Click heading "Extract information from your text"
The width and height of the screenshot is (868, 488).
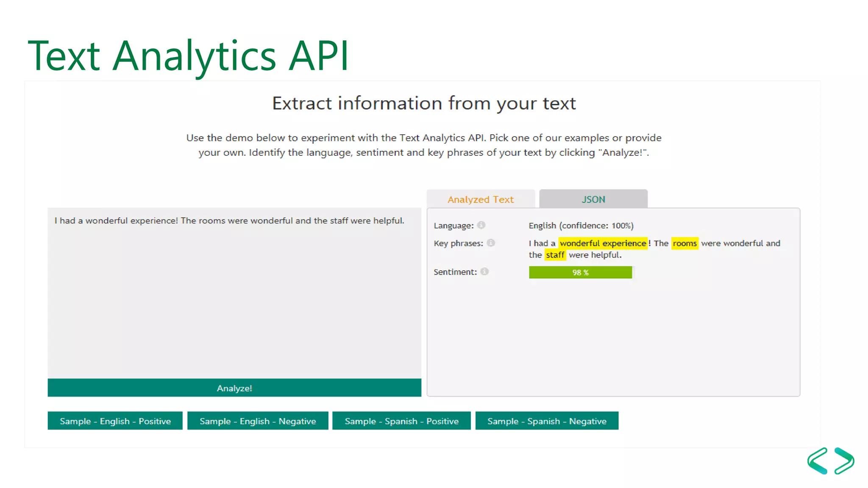click(424, 104)
